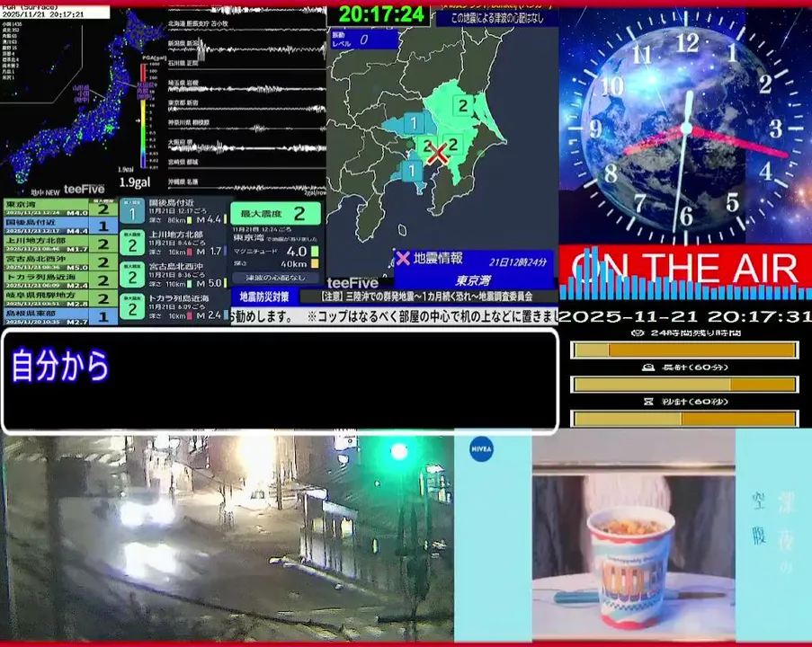
Task: Click the orange swatch beside depth 40km
Action: [x=315, y=264]
